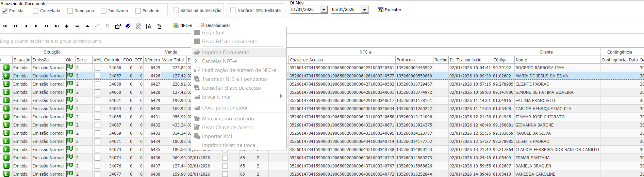Jump forward a page of records
Viewport: 644px width, 177px height.
tap(47, 26)
